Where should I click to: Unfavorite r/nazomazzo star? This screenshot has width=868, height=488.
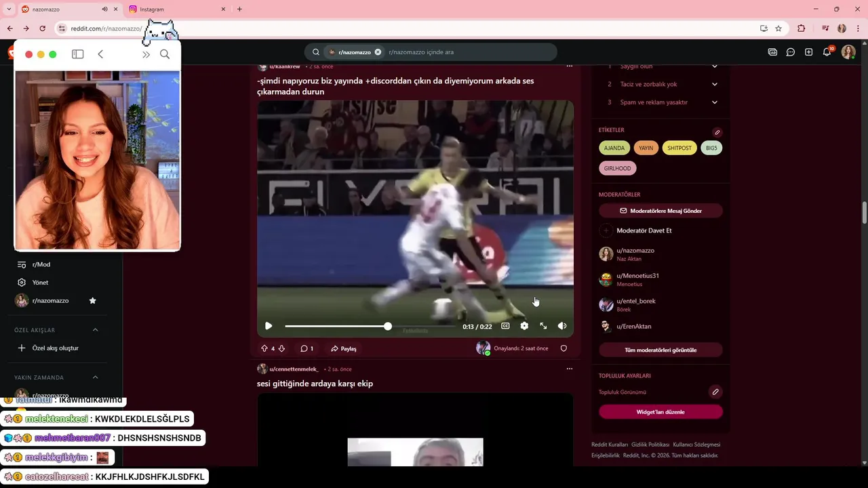93,301
